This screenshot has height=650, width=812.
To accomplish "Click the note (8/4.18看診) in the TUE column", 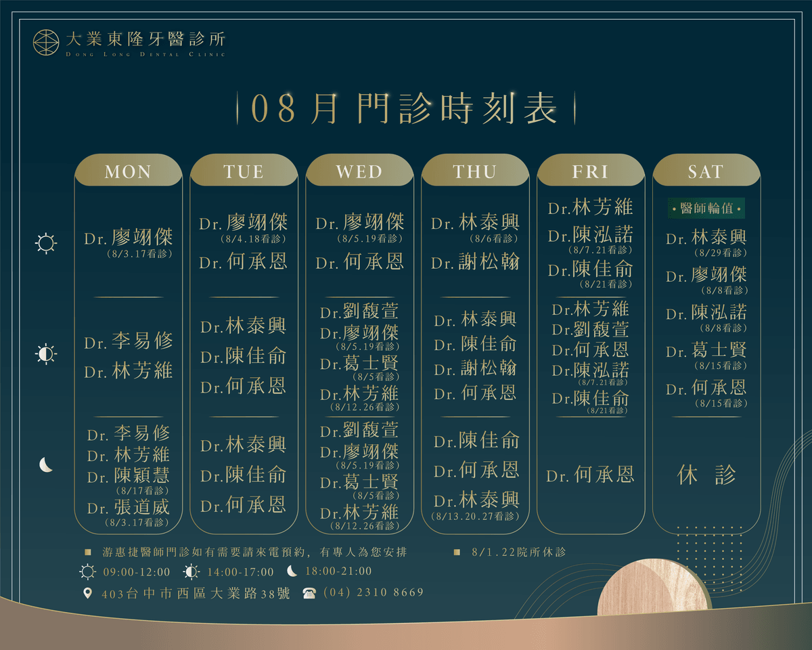I will pos(254,238).
